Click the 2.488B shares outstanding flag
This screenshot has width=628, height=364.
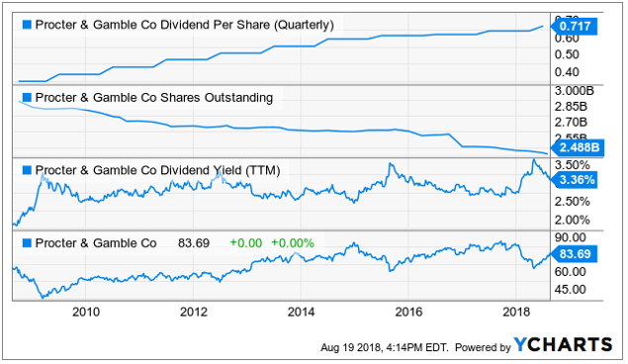(578, 147)
